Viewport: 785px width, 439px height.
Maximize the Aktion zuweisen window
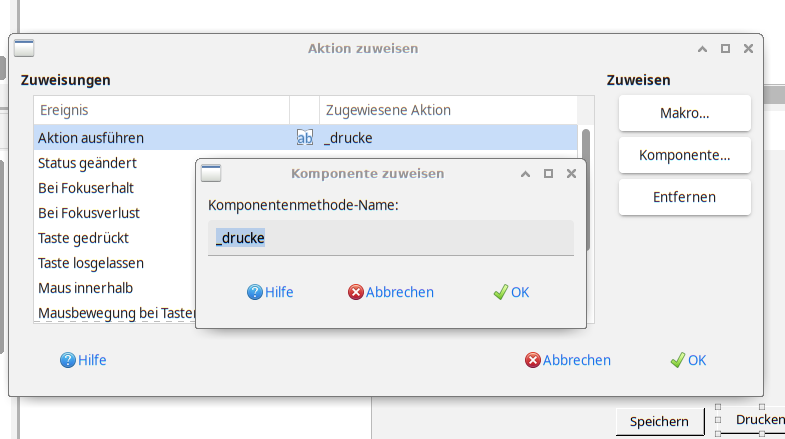tap(725, 49)
